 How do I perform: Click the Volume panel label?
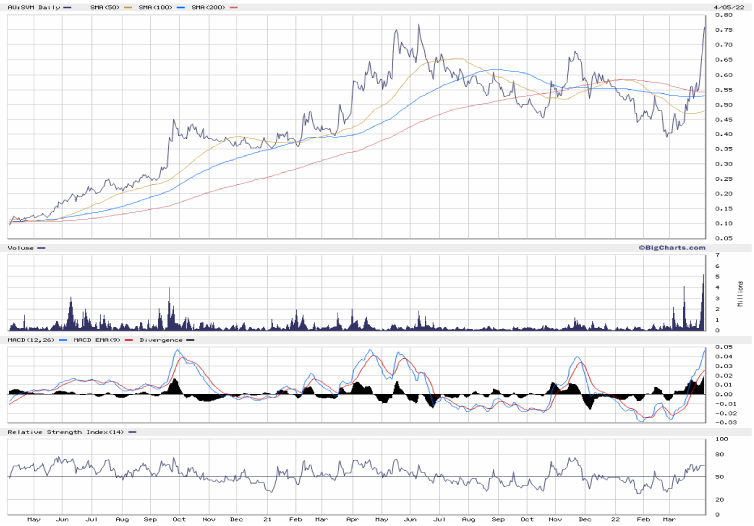(20, 246)
